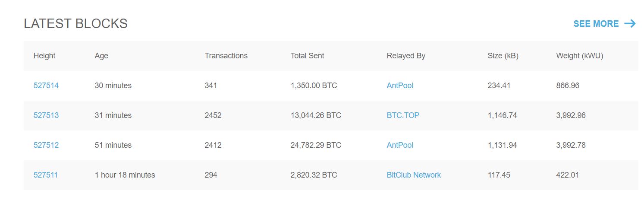Open block height 527511

click(x=45, y=175)
